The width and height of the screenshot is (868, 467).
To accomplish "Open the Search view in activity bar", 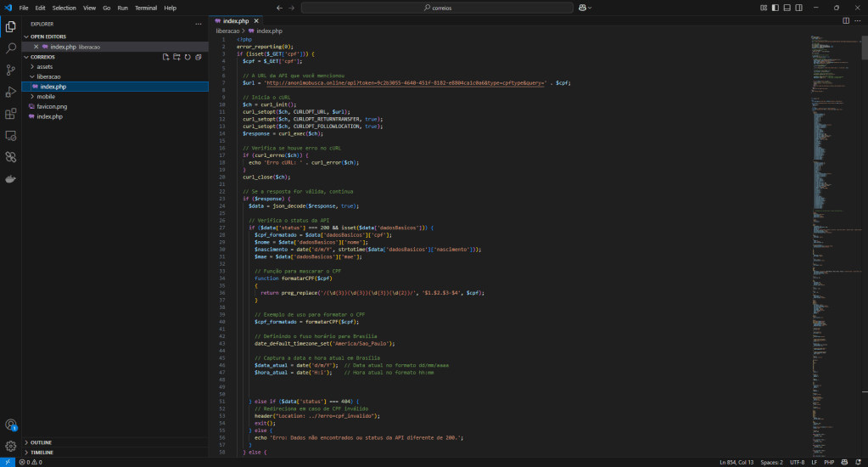I will click(x=11, y=48).
